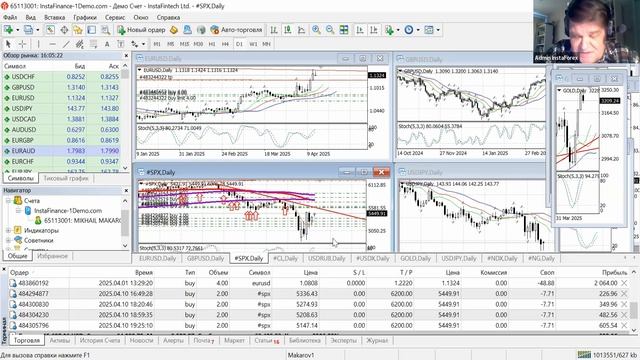Screen dimensions: 640x360
Task: Switch timeframe to W1
Action: click(253, 44)
